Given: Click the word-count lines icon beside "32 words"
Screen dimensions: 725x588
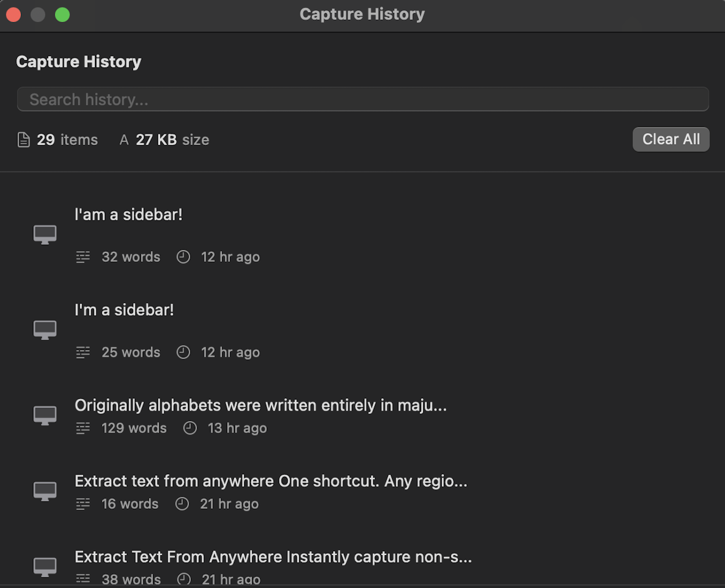Looking at the screenshot, I should (x=83, y=257).
